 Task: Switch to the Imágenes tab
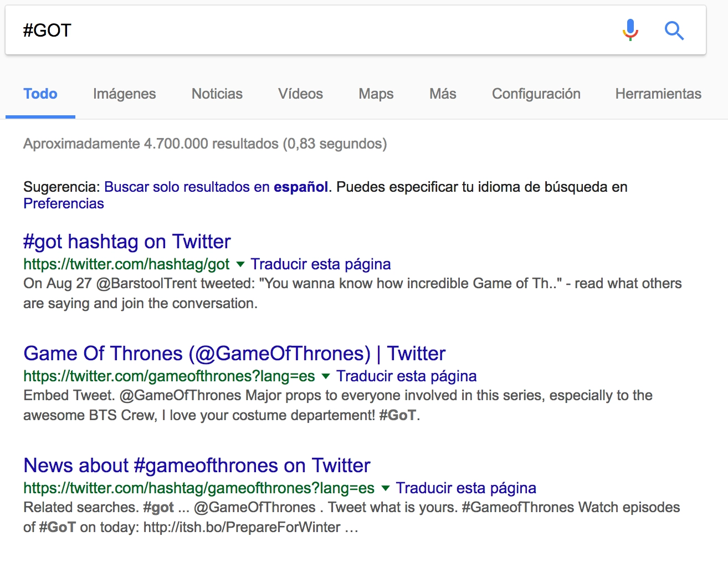coord(124,94)
